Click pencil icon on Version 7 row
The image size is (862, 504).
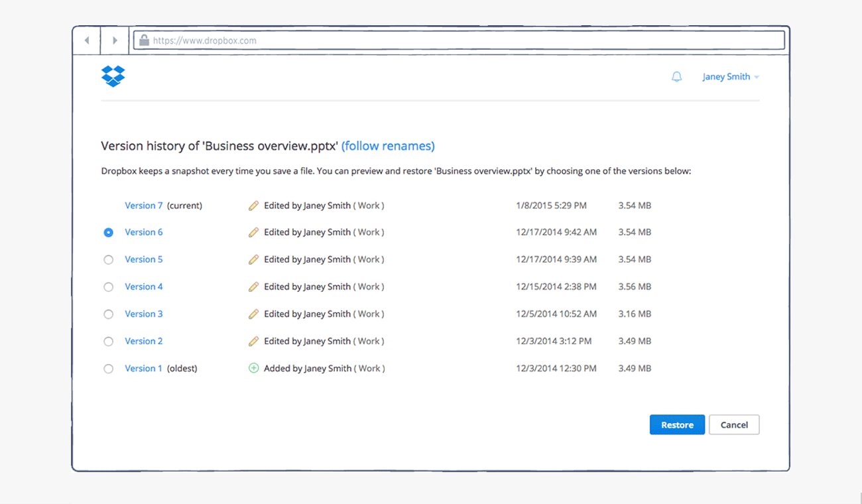click(x=253, y=206)
